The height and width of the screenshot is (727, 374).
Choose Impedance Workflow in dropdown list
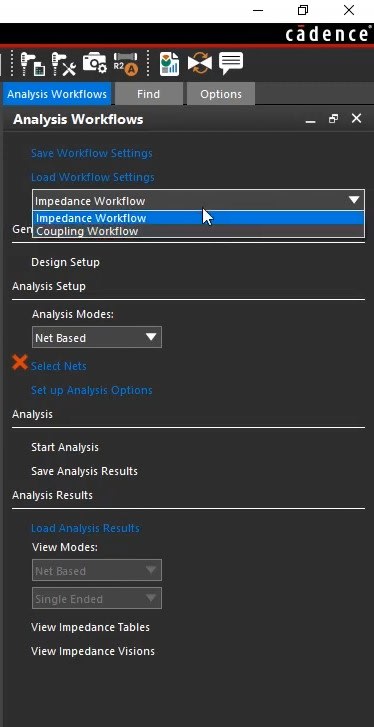198,218
